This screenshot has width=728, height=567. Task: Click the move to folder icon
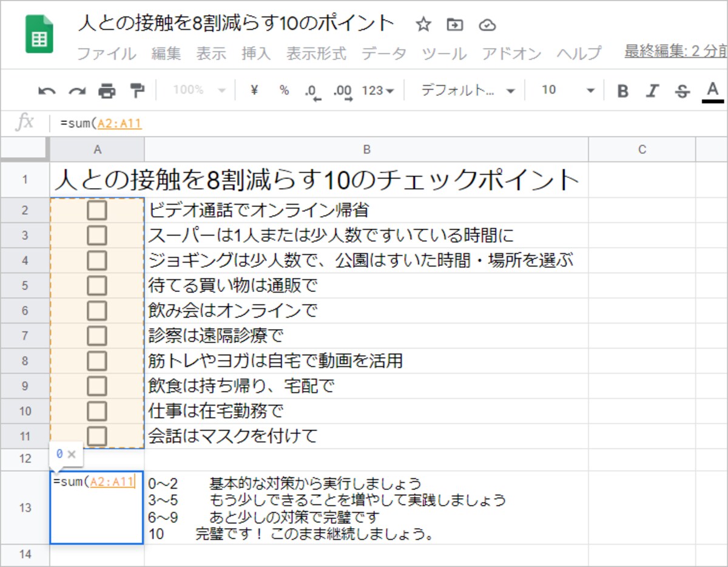(x=454, y=24)
